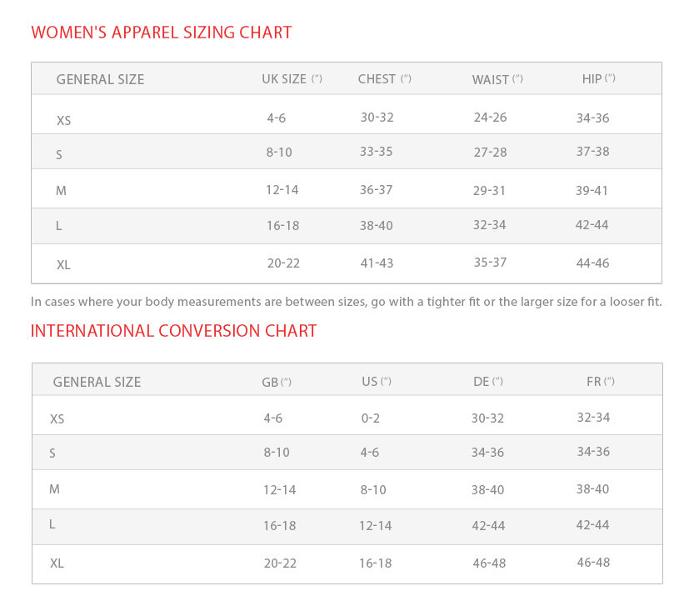Click the International Conversion Chart heading
Image resolution: width=694 pixels, height=616 pixels.
[174, 331]
